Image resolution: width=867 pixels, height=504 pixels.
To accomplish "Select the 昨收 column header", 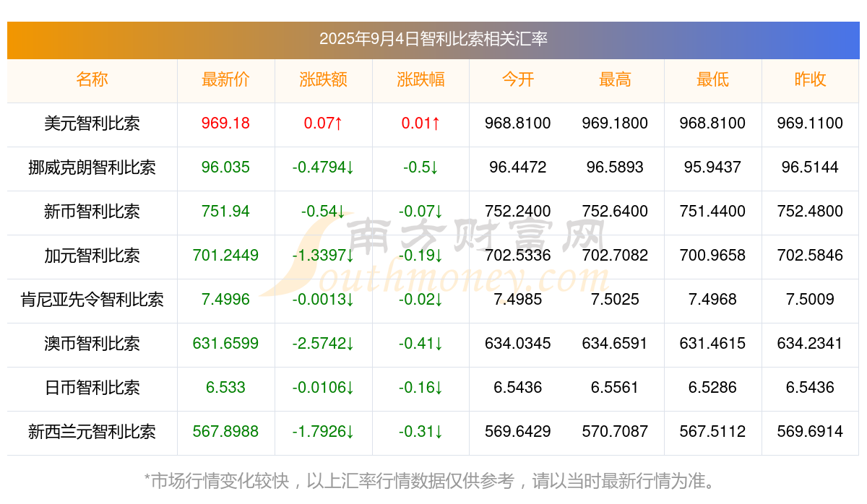I will pos(810,79).
